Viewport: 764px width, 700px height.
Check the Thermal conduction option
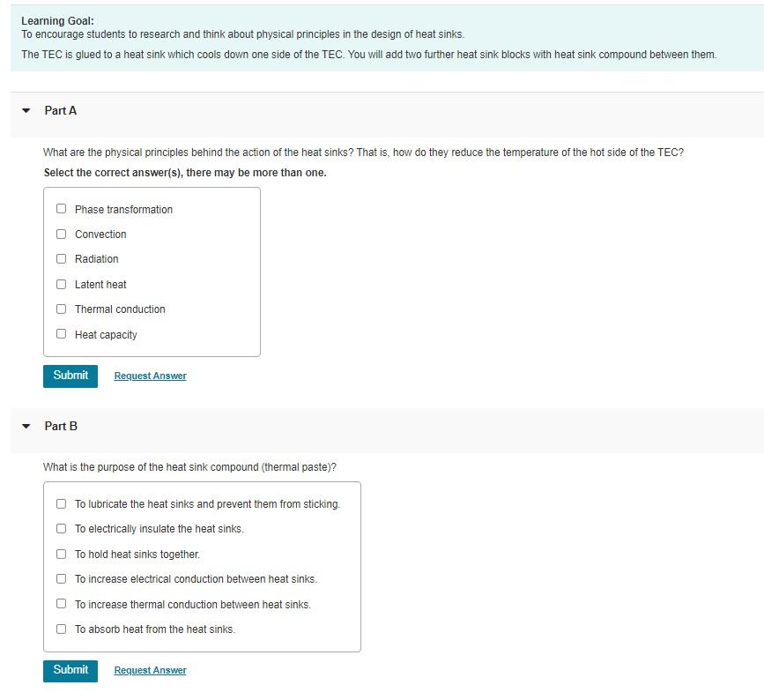point(61,309)
